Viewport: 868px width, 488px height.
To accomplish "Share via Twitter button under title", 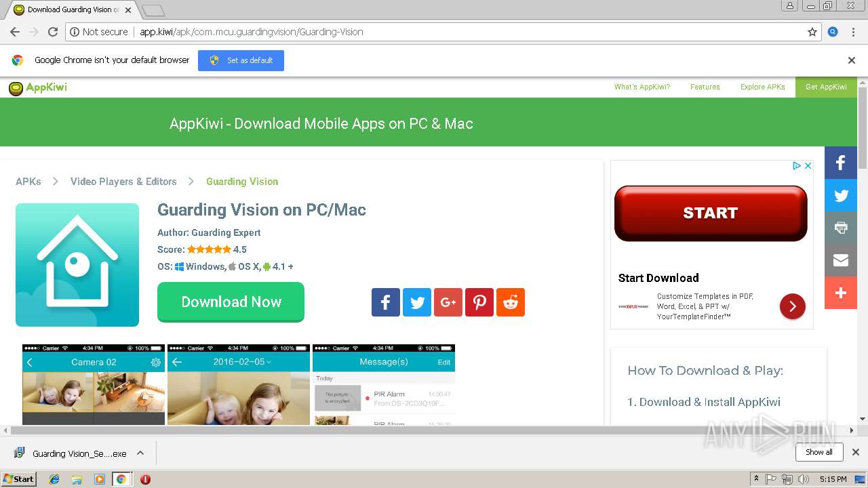I will point(417,302).
